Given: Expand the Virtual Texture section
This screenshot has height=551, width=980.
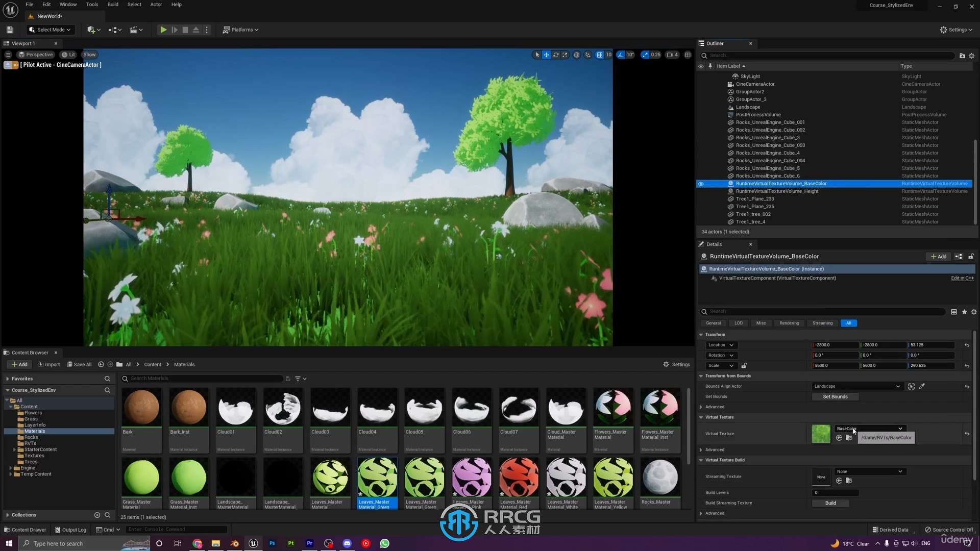Looking at the screenshot, I should [x=701, y=416].
